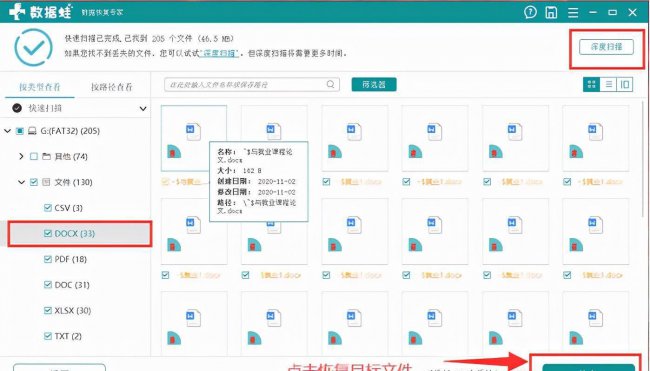
Task: Open the hamburger menu in title bar
Action: click(x=573, y=12)
